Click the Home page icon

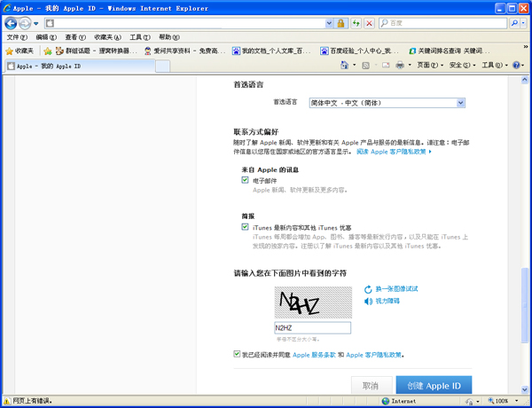click(344, 65)
